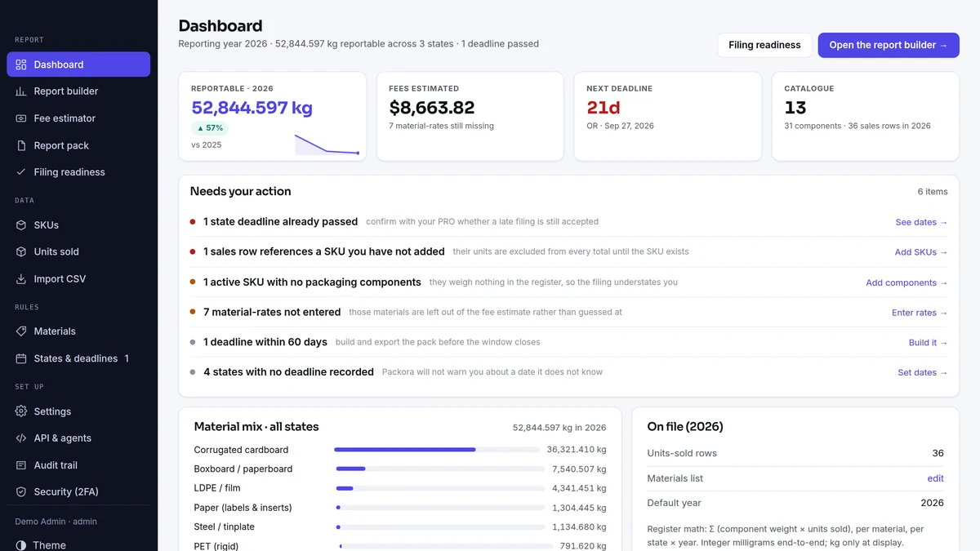Viewport: 980px width, 551px height.
Task: Click the Add components link
Action: coord(906,282)
